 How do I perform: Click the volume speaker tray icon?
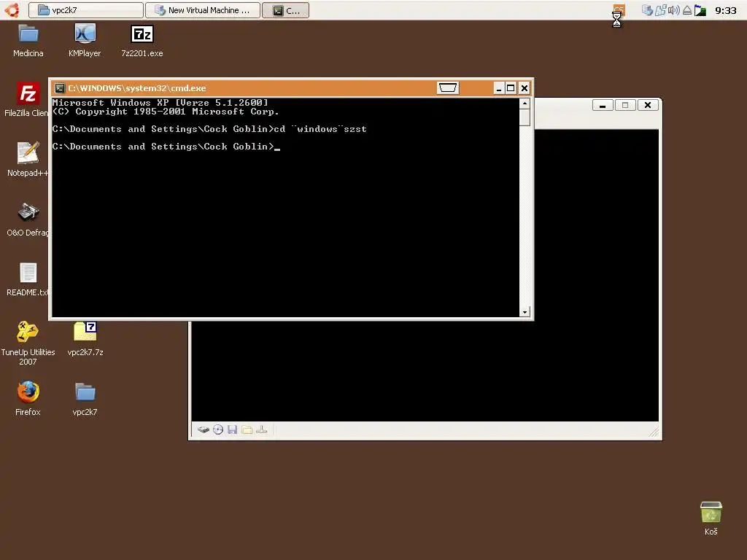(673, 10)
